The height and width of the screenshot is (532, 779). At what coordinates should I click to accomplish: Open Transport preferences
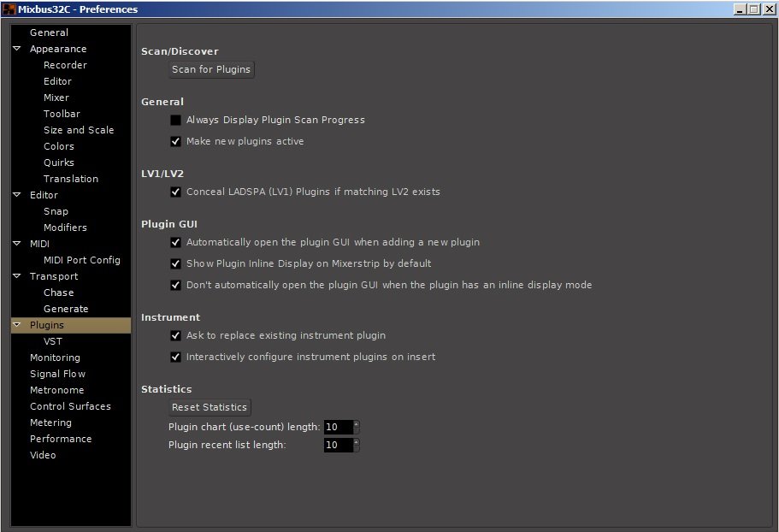coord(54,276)
